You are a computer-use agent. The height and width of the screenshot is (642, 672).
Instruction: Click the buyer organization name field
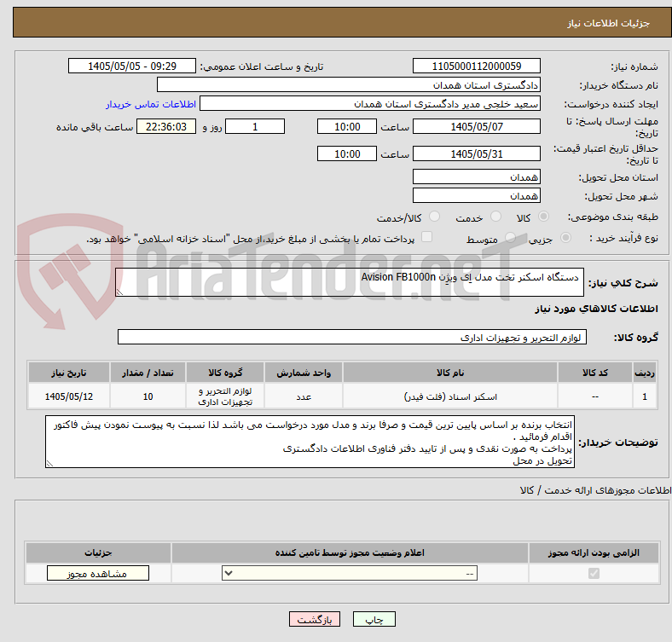point(349,85)
